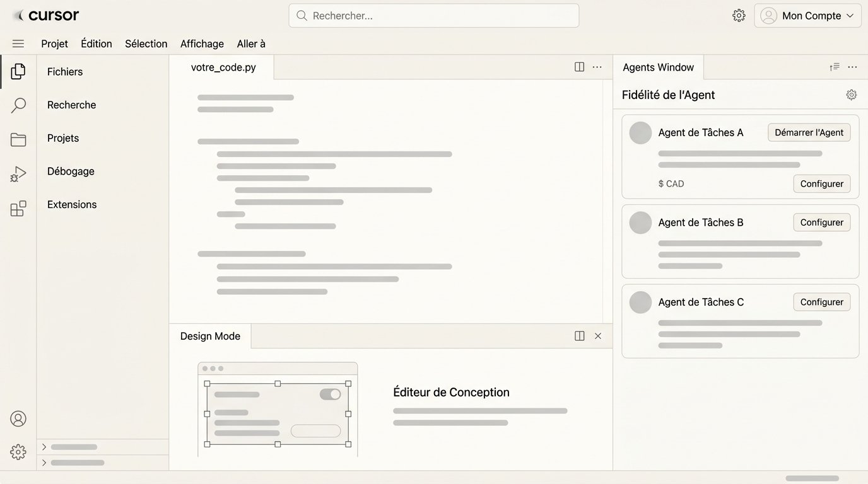The height and width of the screenshot is (484, 868).
Task: Open the top bar settings gear
Action: 739,16
